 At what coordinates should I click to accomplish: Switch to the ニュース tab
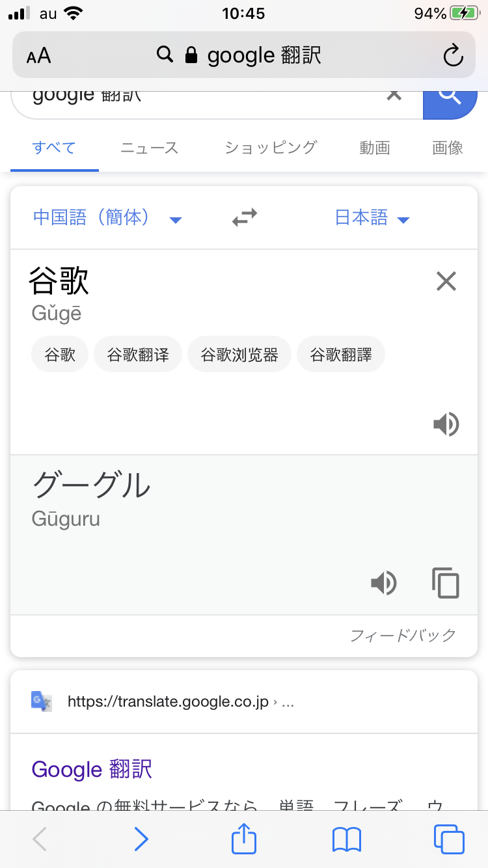click(149, 148)
